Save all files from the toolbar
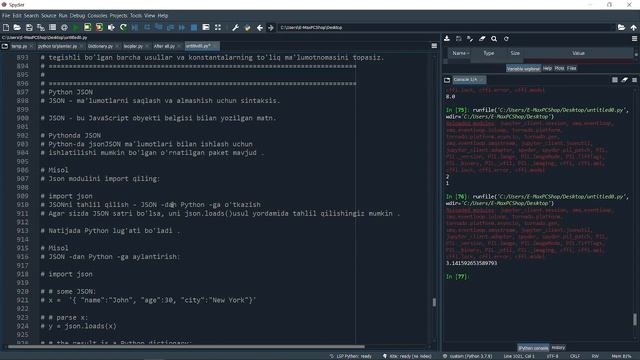Image resolution: width=640 pixels, height=360 pixels. pos(41,27)
